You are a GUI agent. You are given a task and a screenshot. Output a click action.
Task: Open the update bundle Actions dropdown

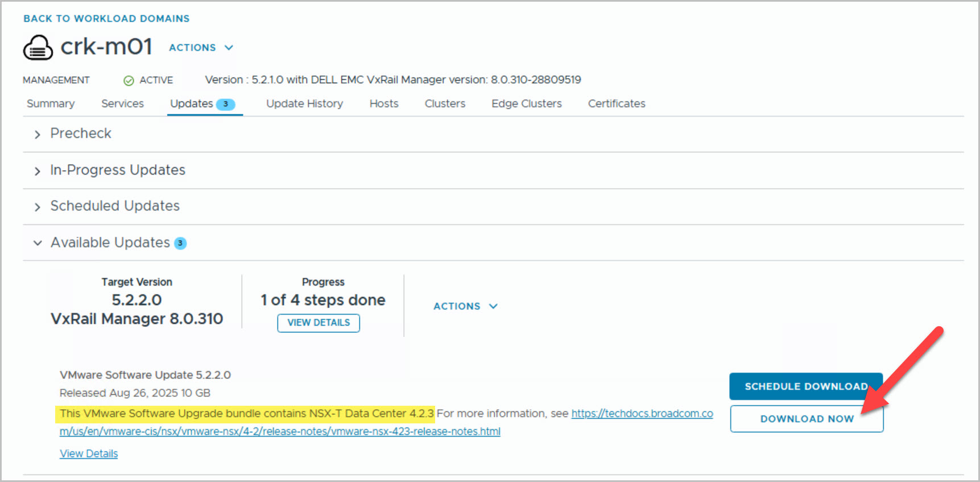coord(465,306)
